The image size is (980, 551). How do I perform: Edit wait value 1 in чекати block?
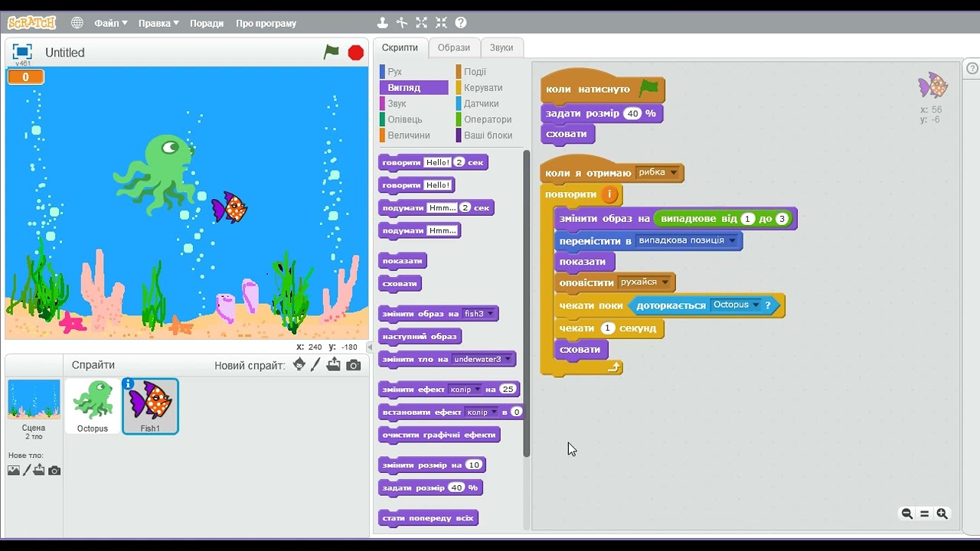[608, 328]
